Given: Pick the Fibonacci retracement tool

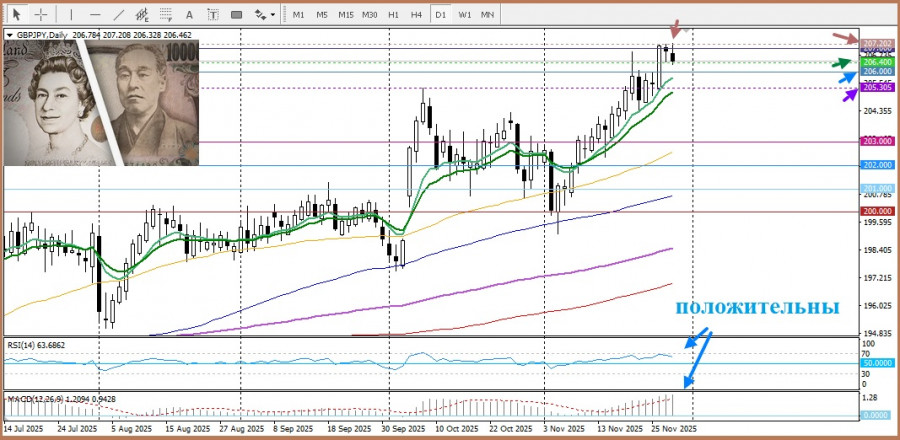Looking at the screenshot, I should [166, 15].
